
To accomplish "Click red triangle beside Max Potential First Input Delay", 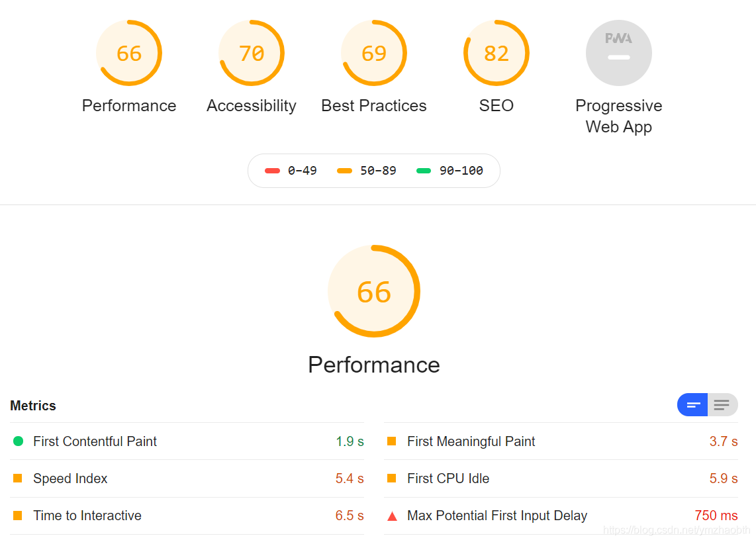I will point(393,516).
